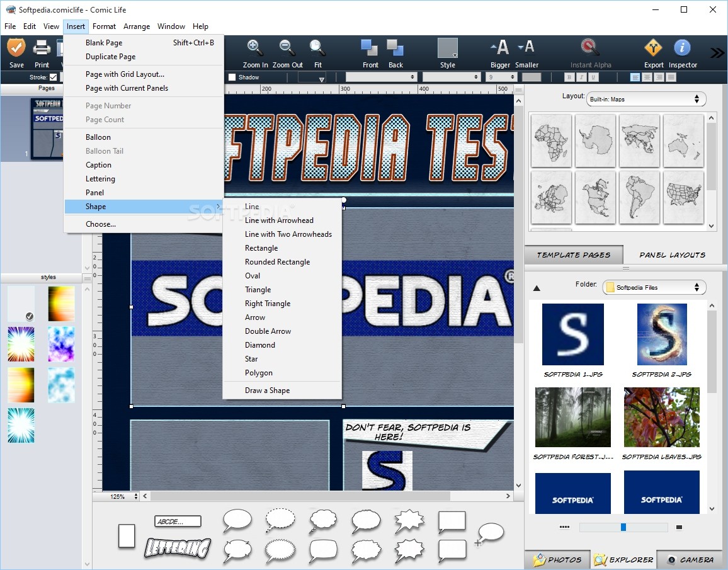The height and width of the screenshot is (570, 728).
Task: Switch to Template Pages tab
Action: pyautogui.click(x=574, y=255)
